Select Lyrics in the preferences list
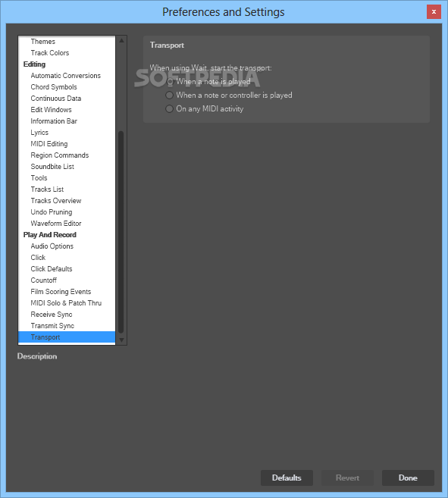 tap(67, 133)
